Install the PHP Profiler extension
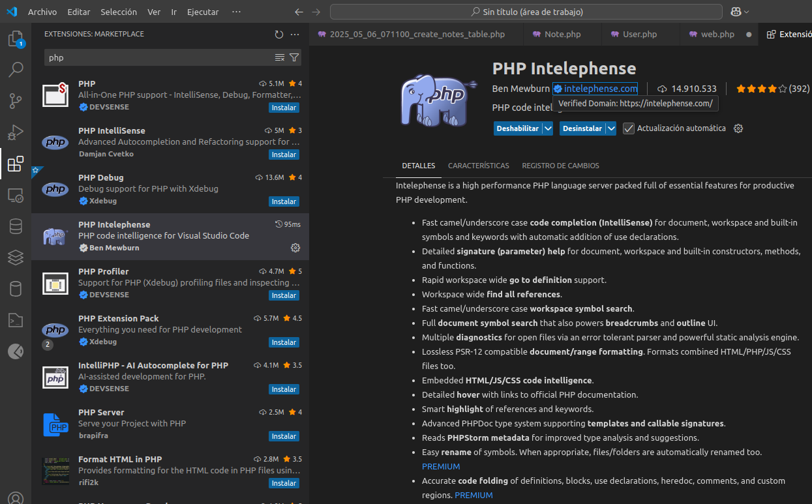 pyautogui.click(x=284, y=295)
